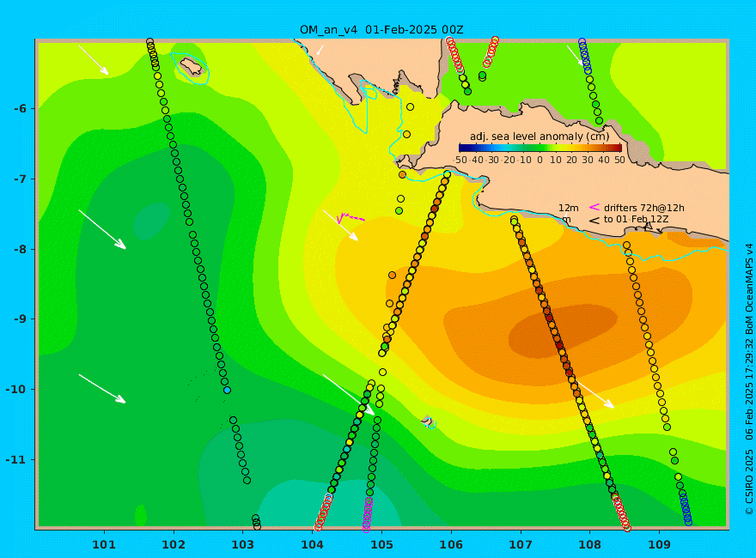Click the longitude label "104"

(x=313, y=544)
